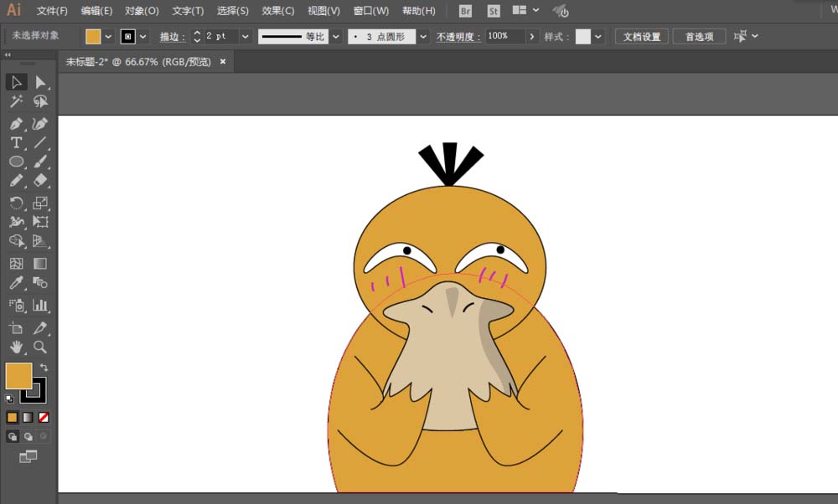Open the graphic style dropdown

[598, 36]
